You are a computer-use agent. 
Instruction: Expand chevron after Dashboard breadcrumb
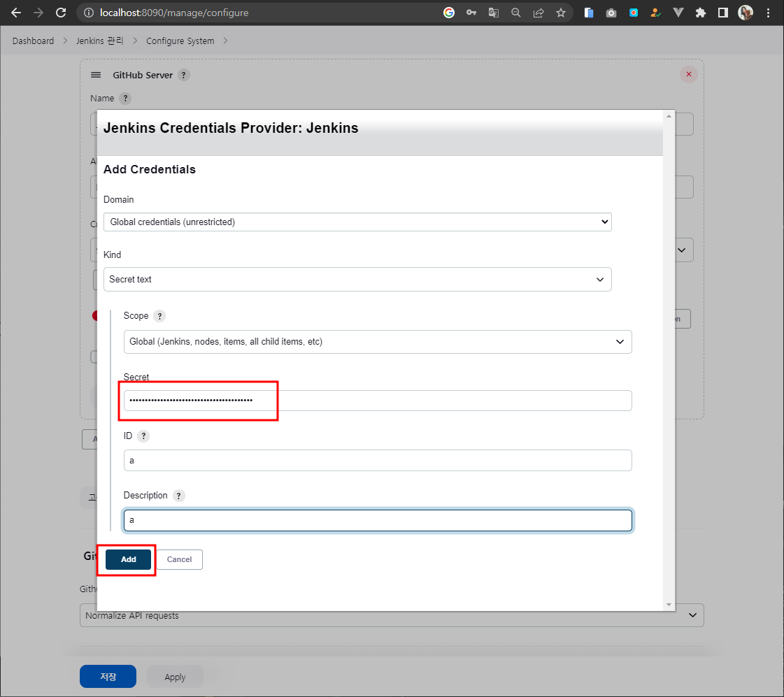(x=65, y=41)
